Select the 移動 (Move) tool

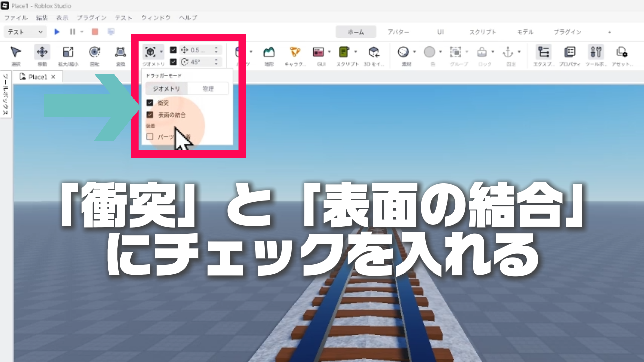(42, 52)
